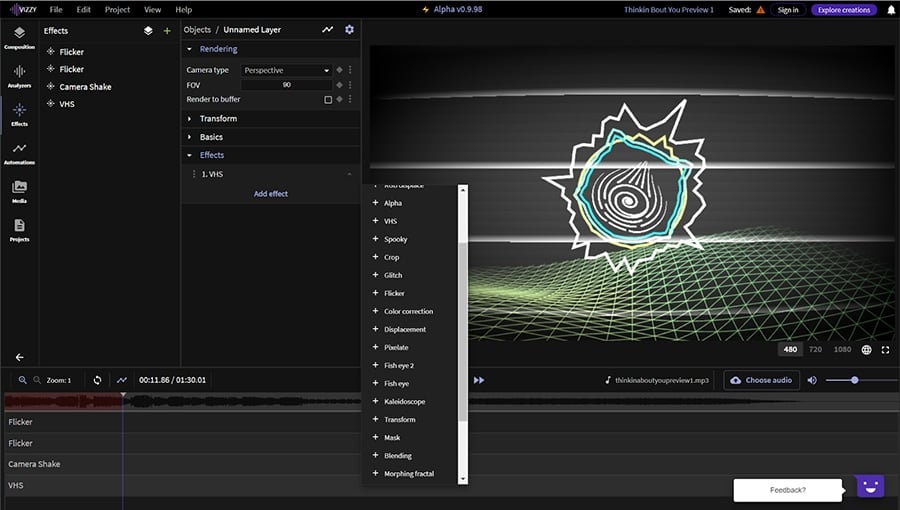Toggle the loop playback icon
The image size is (900, 510).
tap(98, 380)
